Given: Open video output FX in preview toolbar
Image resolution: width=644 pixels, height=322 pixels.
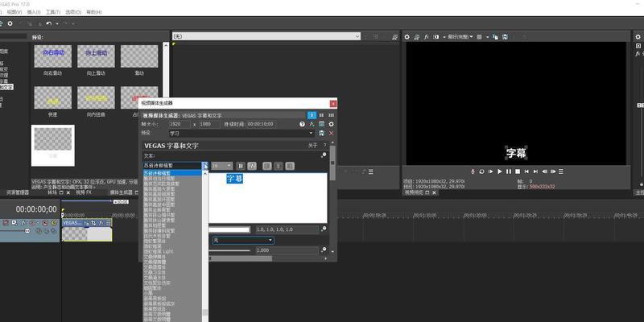Looking at the screenshot, I should coord(427,37).
